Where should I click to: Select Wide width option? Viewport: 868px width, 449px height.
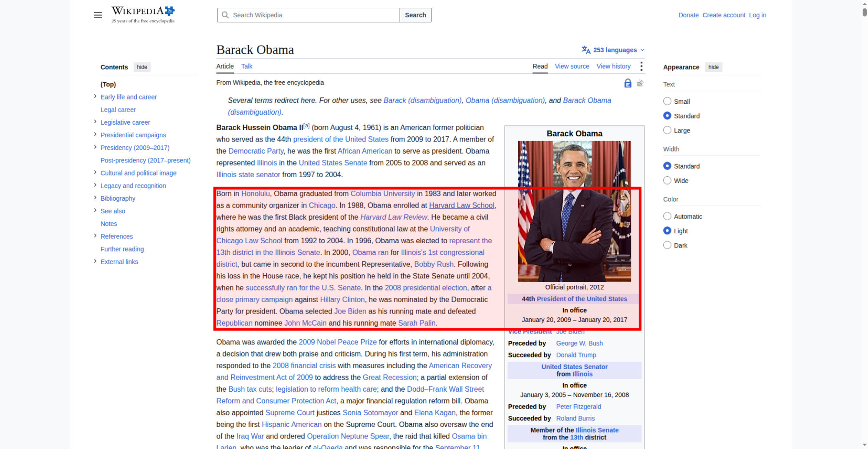click(667, 181)
